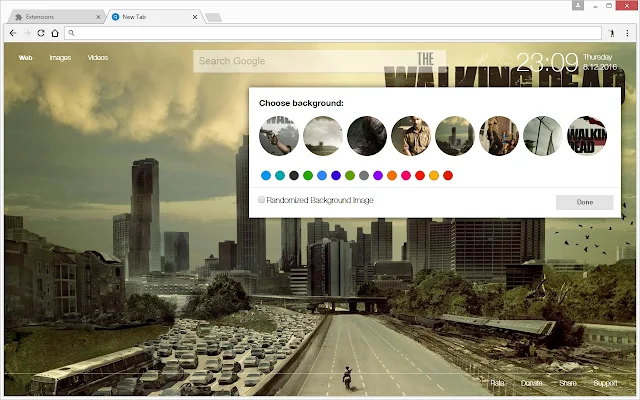Image resolution: width=640 pixels, height=400 pixels.
Task: Click the Thursday 8.12.2016 date text
Action: coord(600,62)
